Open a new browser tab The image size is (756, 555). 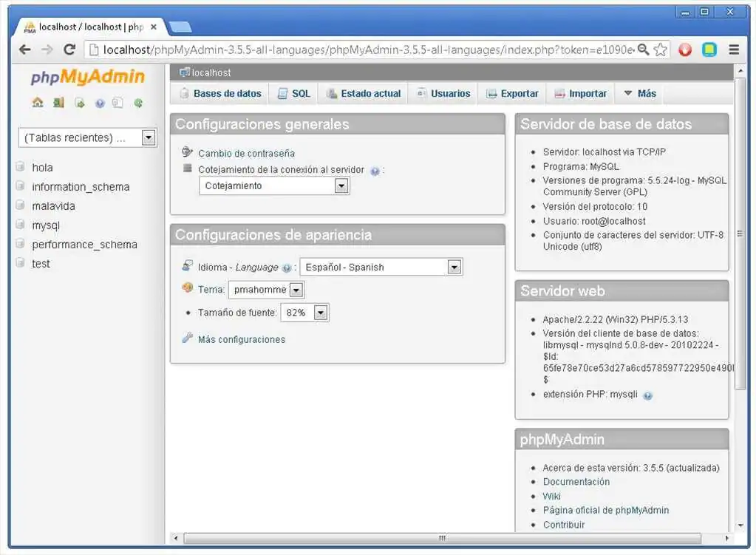(x=180, y=27)
